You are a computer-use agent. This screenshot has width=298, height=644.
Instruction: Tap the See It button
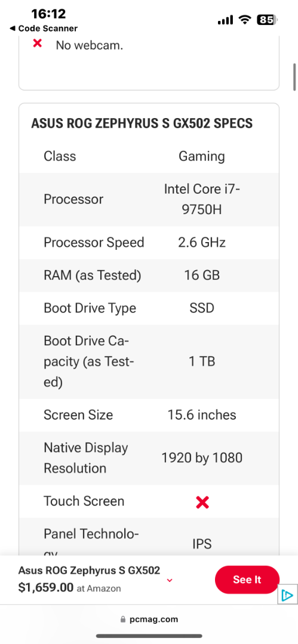click(247, 580)
